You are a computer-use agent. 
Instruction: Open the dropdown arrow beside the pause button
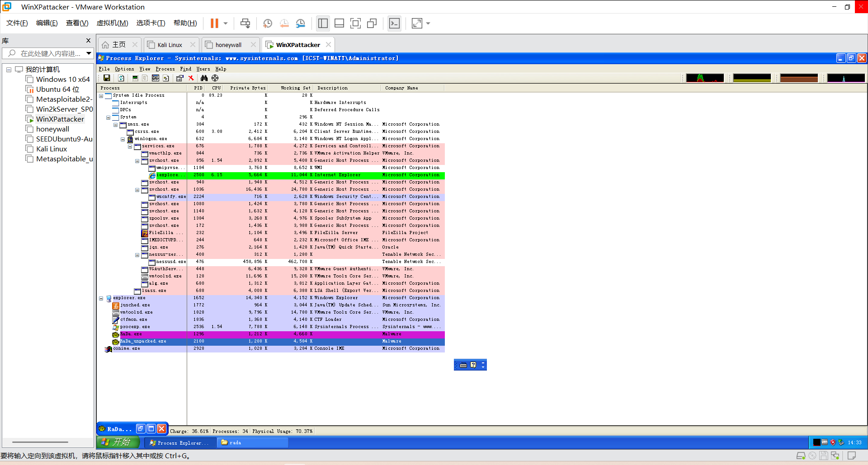click(225, 23)
